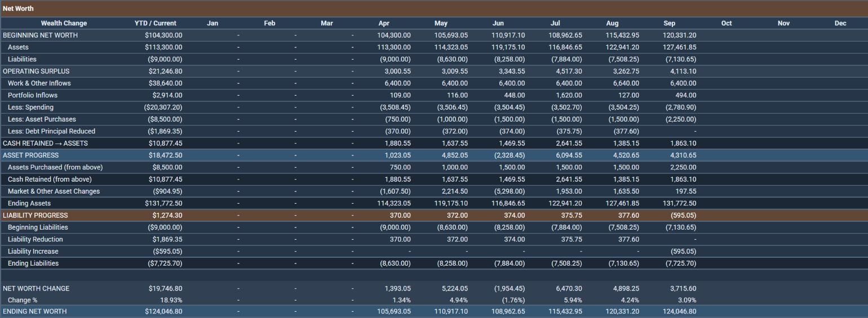868x318 pixels.
Task: Click YTD beginning net worth $104,300.00
Action: (x=163, y=35)
